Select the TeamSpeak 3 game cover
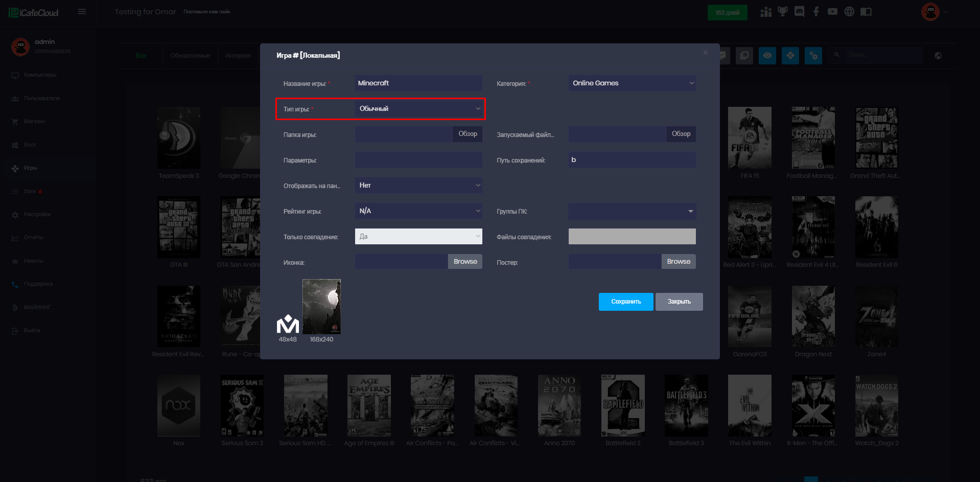The height and width of the screenshot is (482, 980). tap(179, 138)
